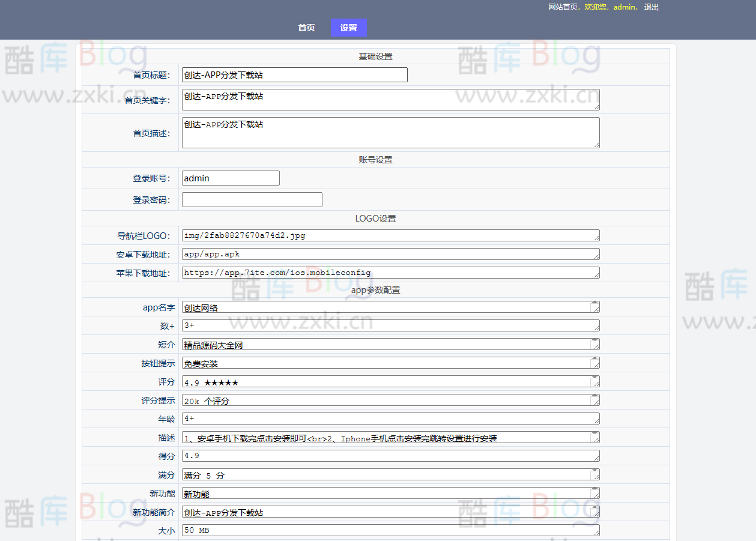Image resolution: width=756 pixels, height=541 pixels.
Task: Switch to the 首页 tab in navigation
Action: 306,28
